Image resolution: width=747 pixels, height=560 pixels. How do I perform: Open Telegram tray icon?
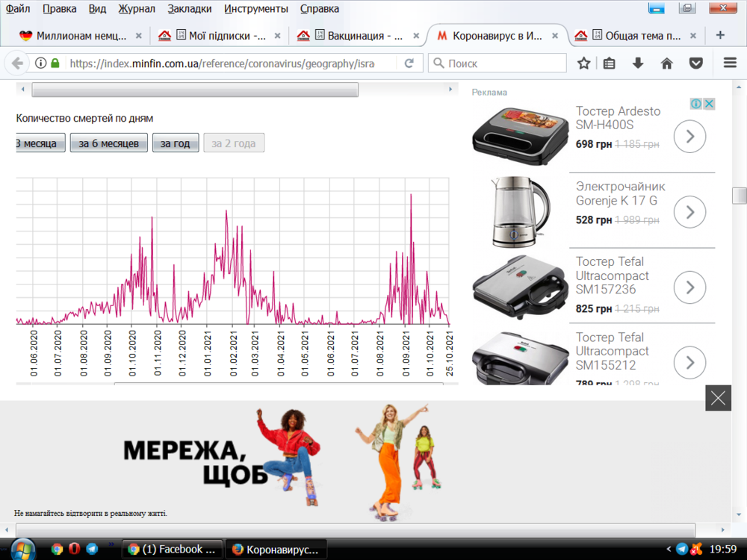tap(682, 549)
